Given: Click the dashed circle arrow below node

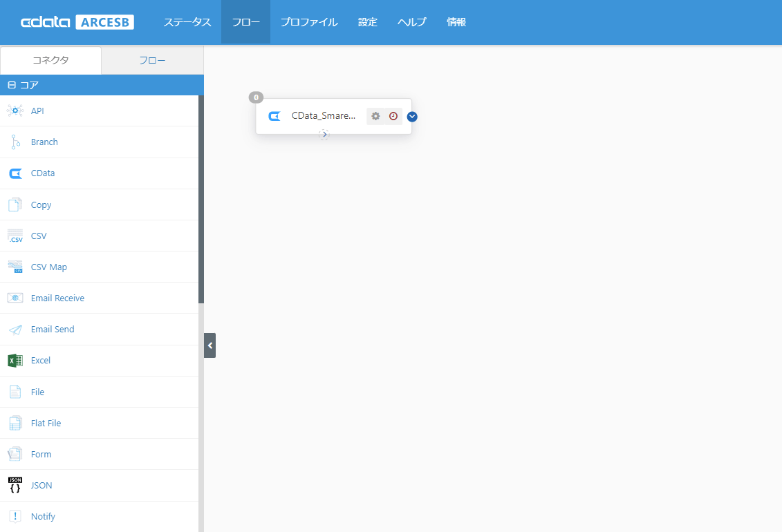Looking at the screenshot, I should 324,134.
